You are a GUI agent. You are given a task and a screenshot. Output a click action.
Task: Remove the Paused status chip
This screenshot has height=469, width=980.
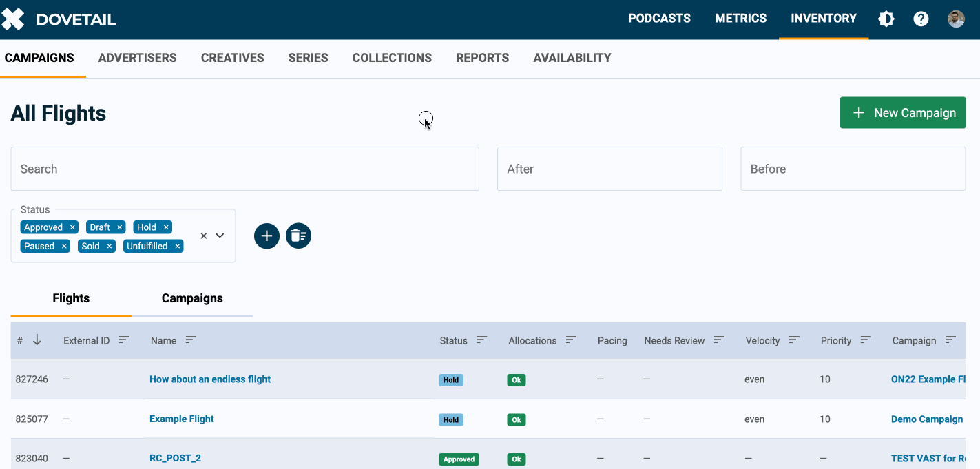[64, 246]
